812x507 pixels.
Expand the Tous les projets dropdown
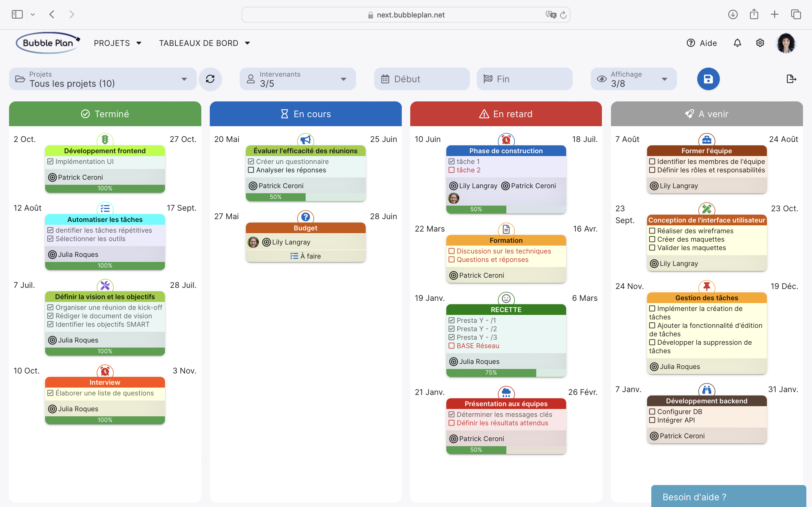[x=184, y=79]
